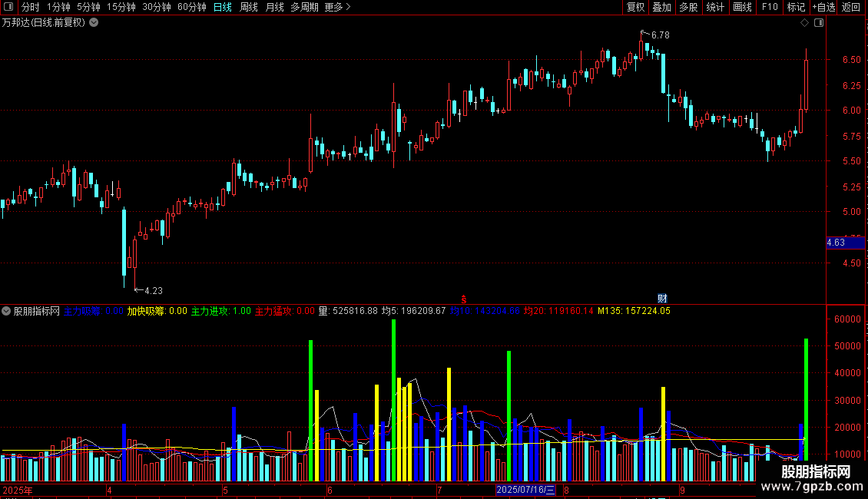Click the 复权 button
The height and width of the screenshot is (499, 868).
[635, 7]
